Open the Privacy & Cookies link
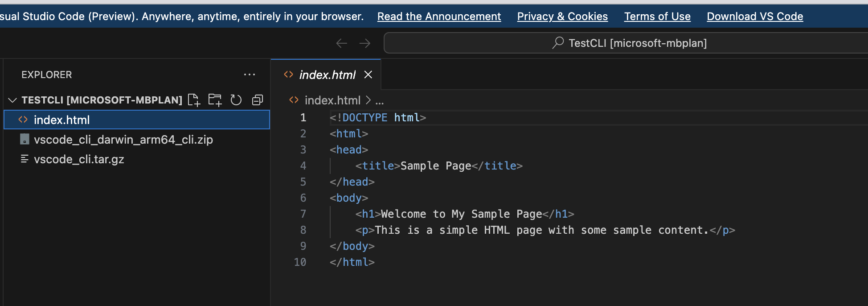Image resolution: width=868 pixels, height=306 pixels. 562,17
